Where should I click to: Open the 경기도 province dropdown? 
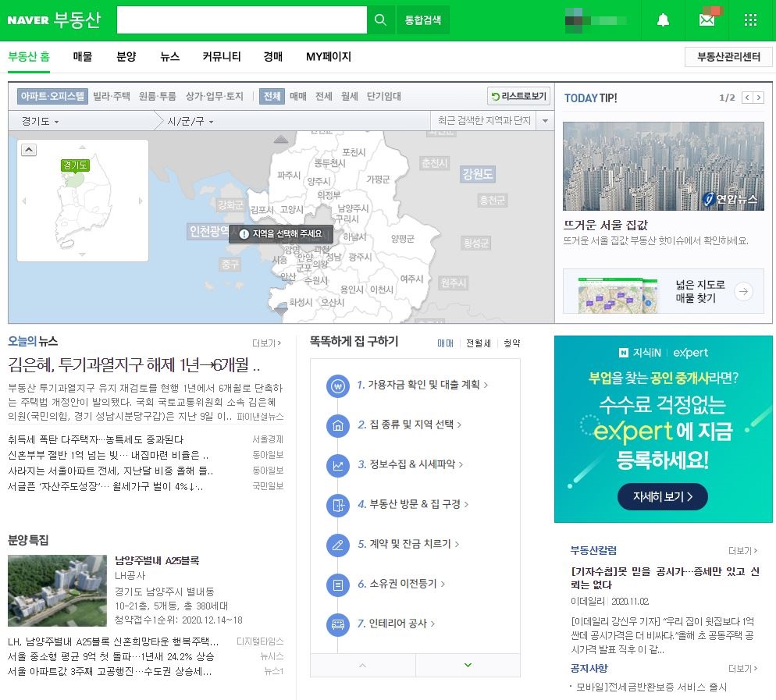40,121
